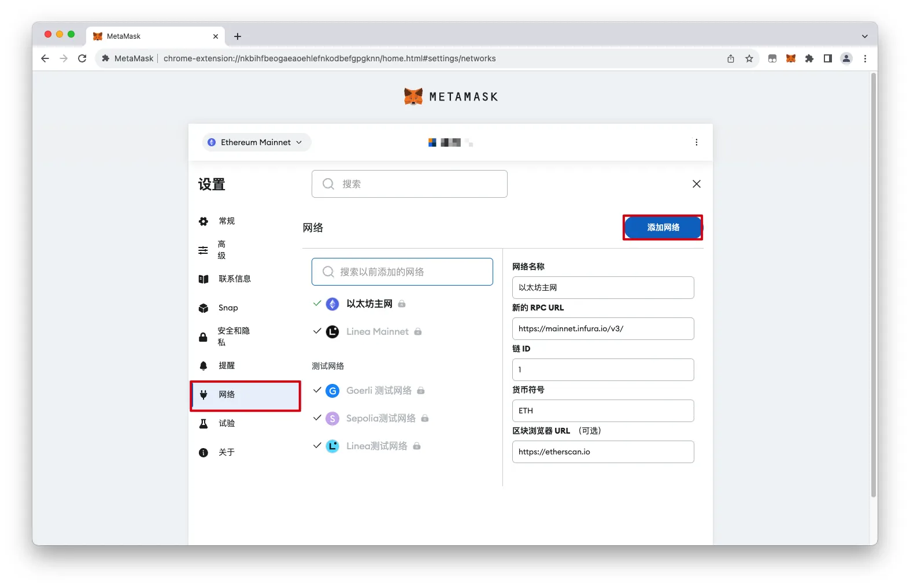The image size is (910, 588).
Task: Select the 网络 networks tab
Action: click(245, 395)
